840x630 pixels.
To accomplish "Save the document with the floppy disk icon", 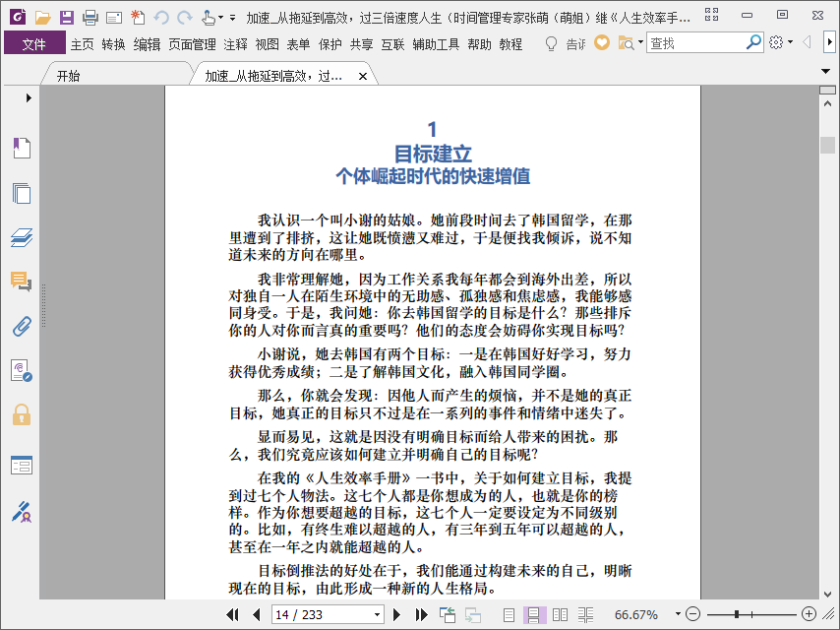I will click(67, 18).
